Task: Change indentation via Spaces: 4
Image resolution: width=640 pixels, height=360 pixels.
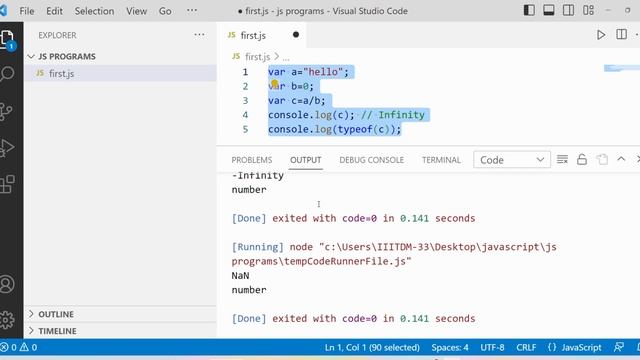Action: (x=450, y=347)
